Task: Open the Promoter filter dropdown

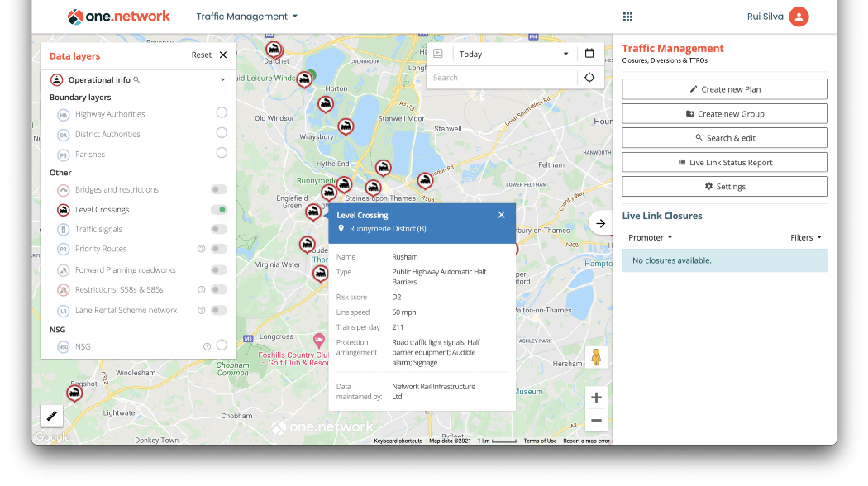Action: [650, 238]
